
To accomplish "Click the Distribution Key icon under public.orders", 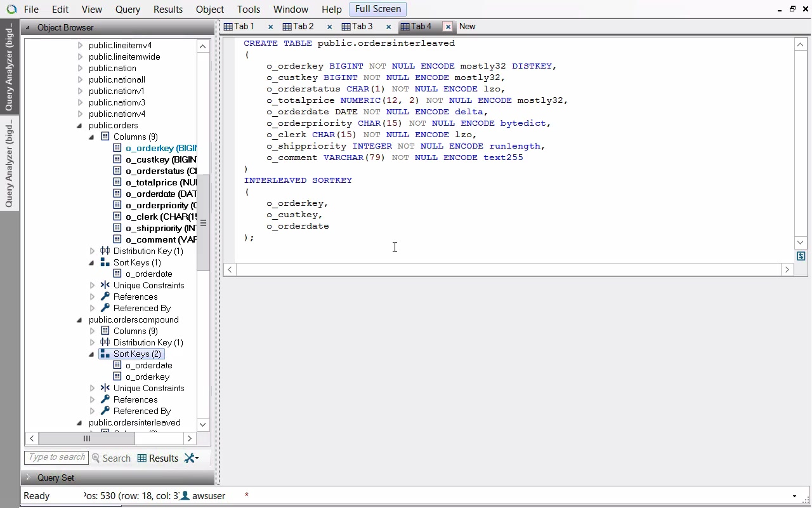I will pos(105,251).
